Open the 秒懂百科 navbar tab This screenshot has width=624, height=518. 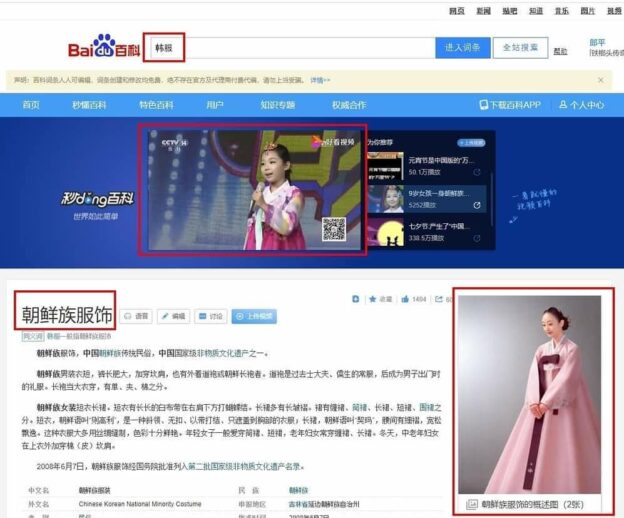[89, 105]
